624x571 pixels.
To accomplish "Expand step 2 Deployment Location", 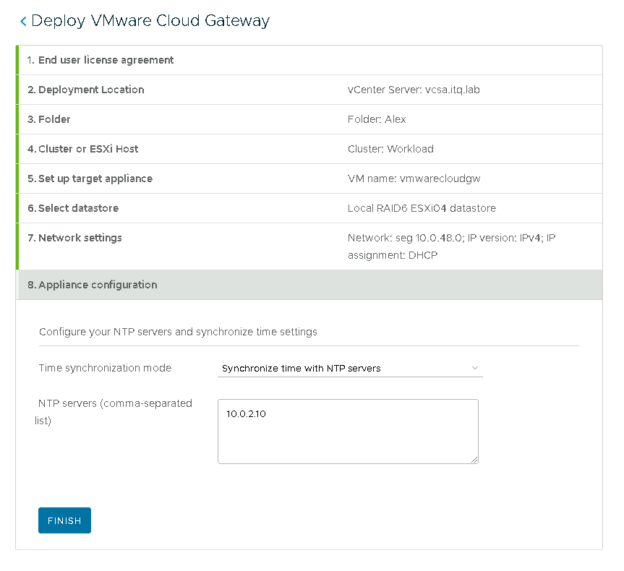I will click(309, 90).
